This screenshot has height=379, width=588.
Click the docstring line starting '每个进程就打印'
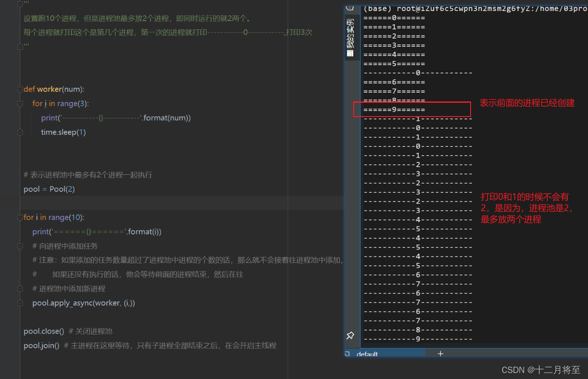[168, 32]
